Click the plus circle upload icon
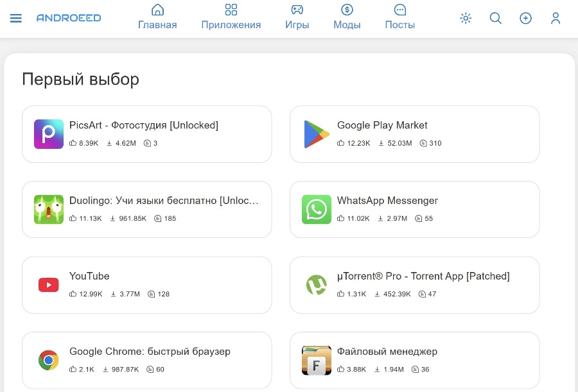This screenshot has height=392, width=578. coord(526,19)
